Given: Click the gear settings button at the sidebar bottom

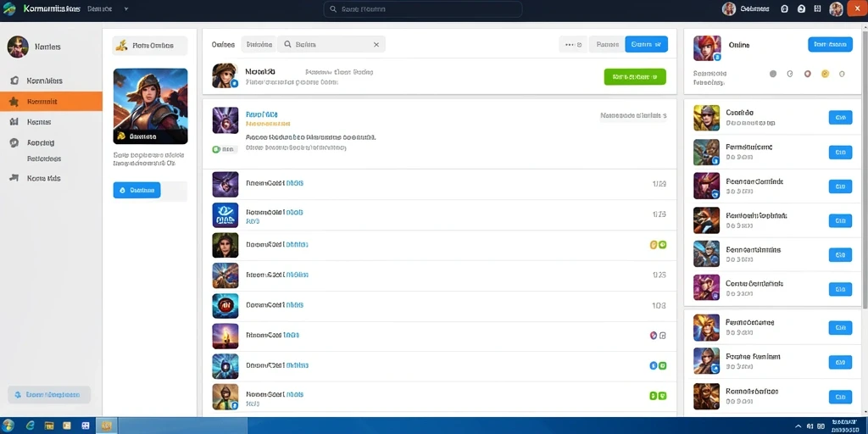Looking at the screenshot, I should [48, 395].
